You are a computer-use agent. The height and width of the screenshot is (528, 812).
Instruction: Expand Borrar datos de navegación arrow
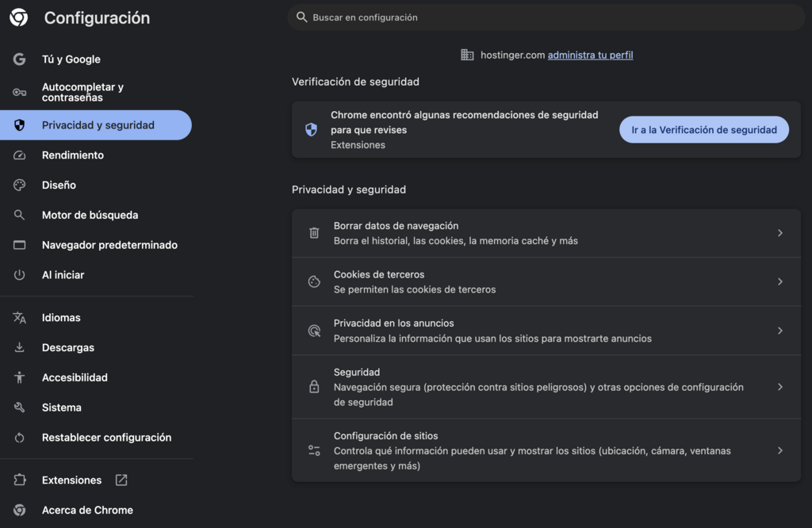(x=780, y=233)
